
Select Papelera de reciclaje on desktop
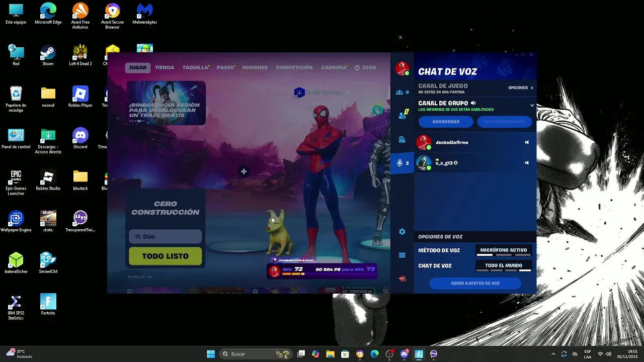[x=16, y=99]
